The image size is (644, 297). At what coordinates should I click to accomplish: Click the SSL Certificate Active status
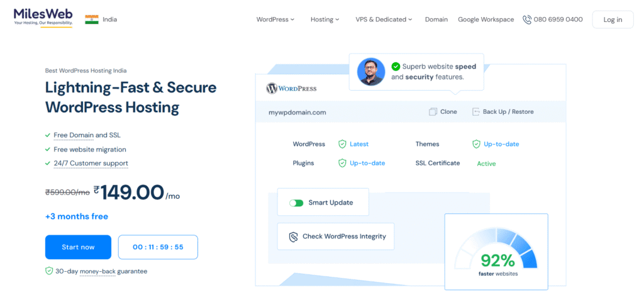point(486,164)
